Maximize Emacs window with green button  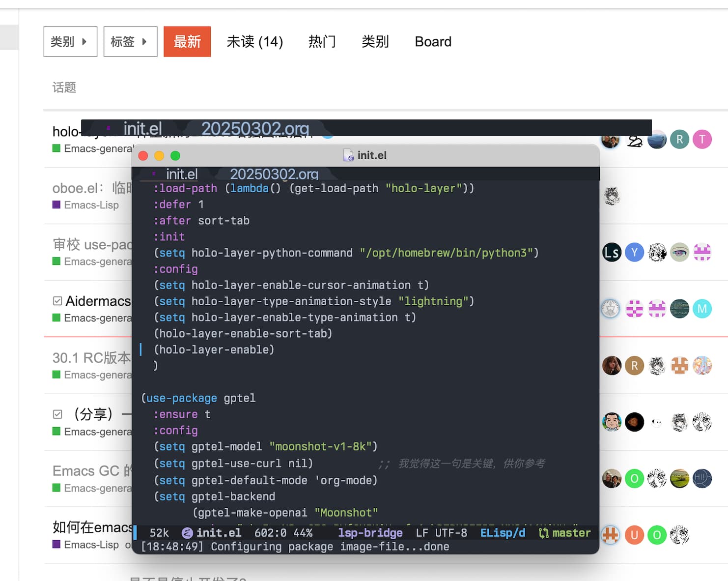tap(175, 156)
